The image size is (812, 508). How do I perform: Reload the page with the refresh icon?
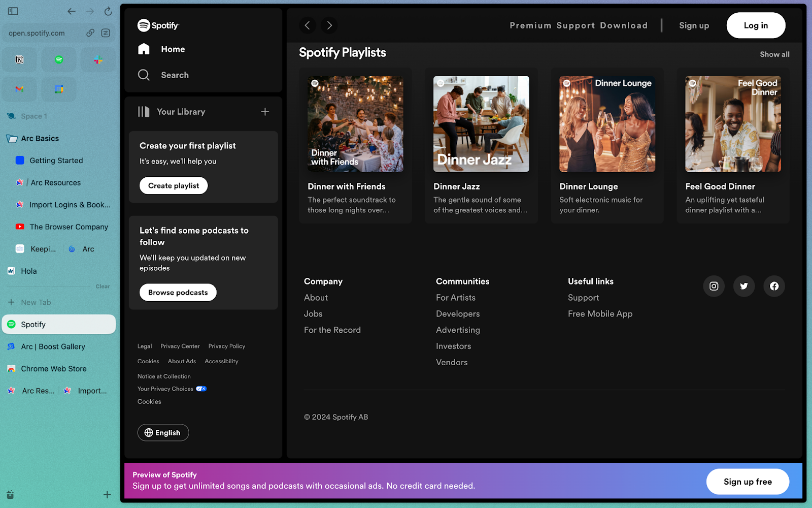pos(108,11)
